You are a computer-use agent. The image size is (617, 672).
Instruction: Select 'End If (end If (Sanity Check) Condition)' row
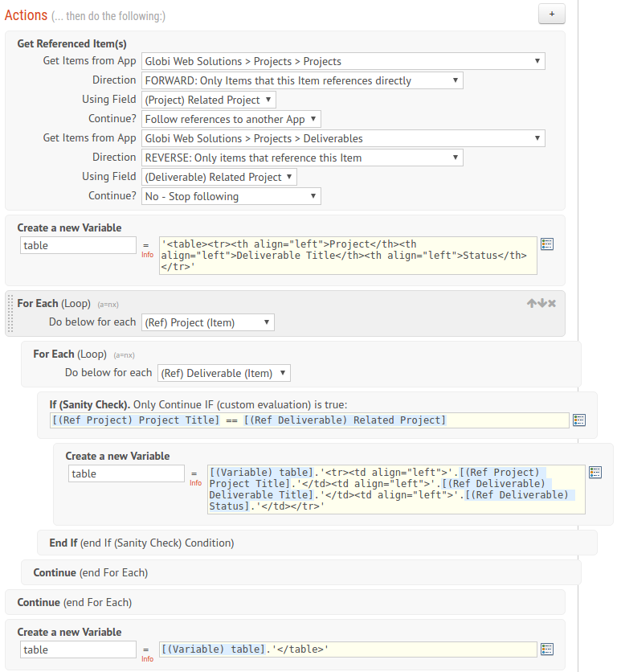click(317, 543)
